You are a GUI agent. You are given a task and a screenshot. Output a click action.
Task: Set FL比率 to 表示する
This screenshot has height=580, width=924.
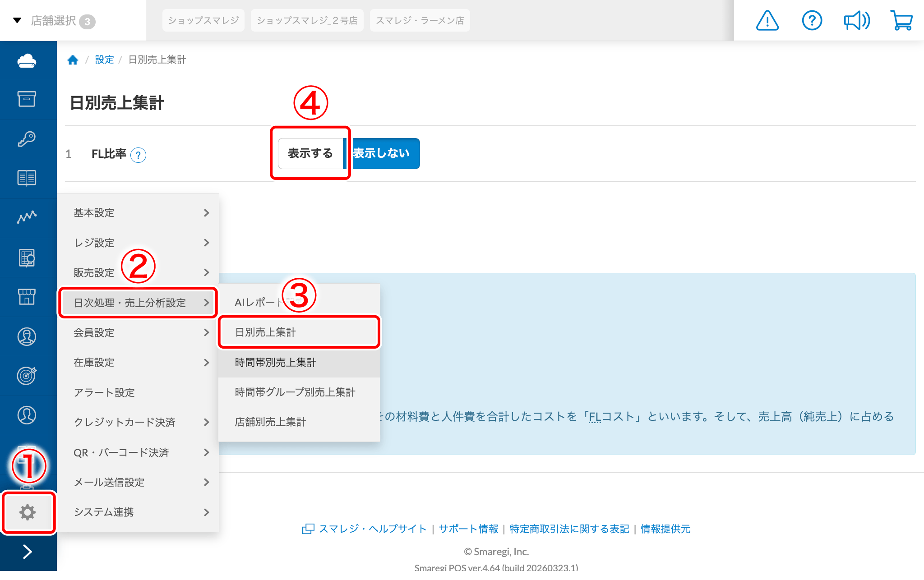[310, 153]
